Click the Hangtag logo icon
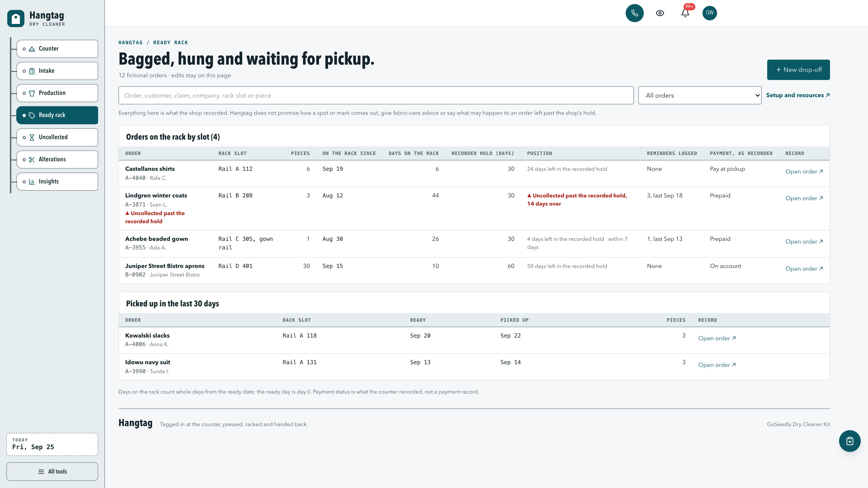The width and height of the screenshot is (868, 488). click(x=16, y=19)
